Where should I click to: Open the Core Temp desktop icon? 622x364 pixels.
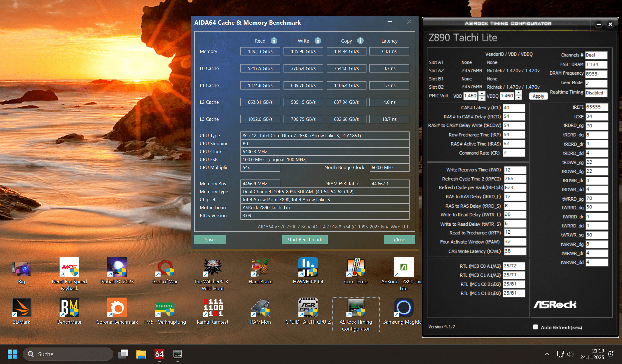tap(356, 267)
